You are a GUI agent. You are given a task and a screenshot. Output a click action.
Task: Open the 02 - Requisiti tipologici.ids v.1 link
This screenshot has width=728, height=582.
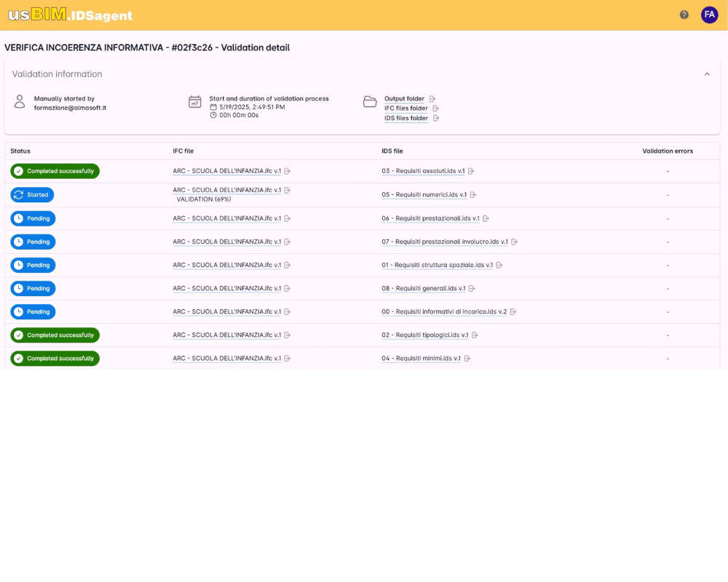(425, 335)
